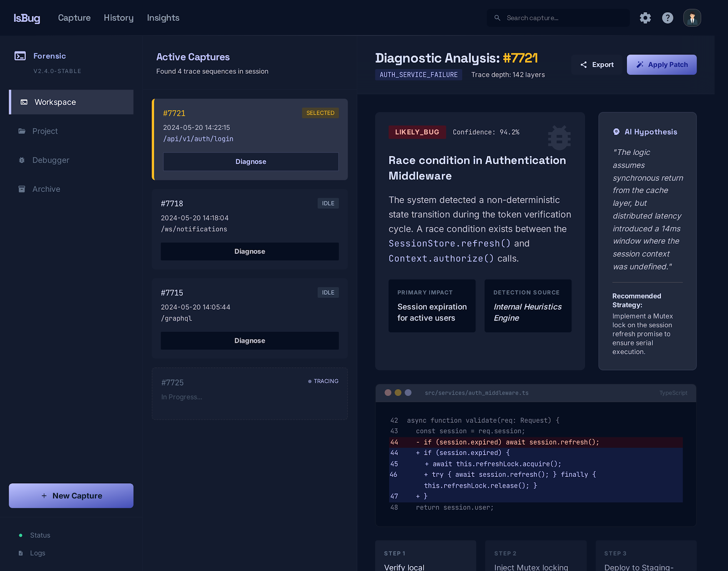The height and width of the screenshot is (571, 728).
Task: Open the Debugger icon in the sidebar
Action: click(x=22, y=160)
